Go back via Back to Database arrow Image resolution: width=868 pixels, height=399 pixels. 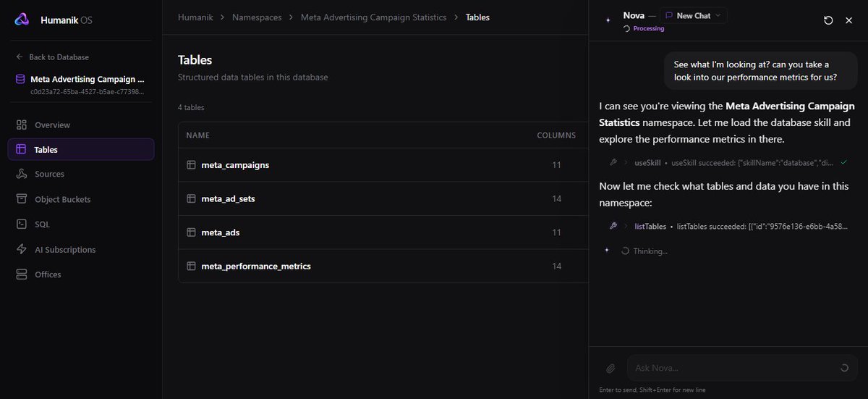point(20,57)
